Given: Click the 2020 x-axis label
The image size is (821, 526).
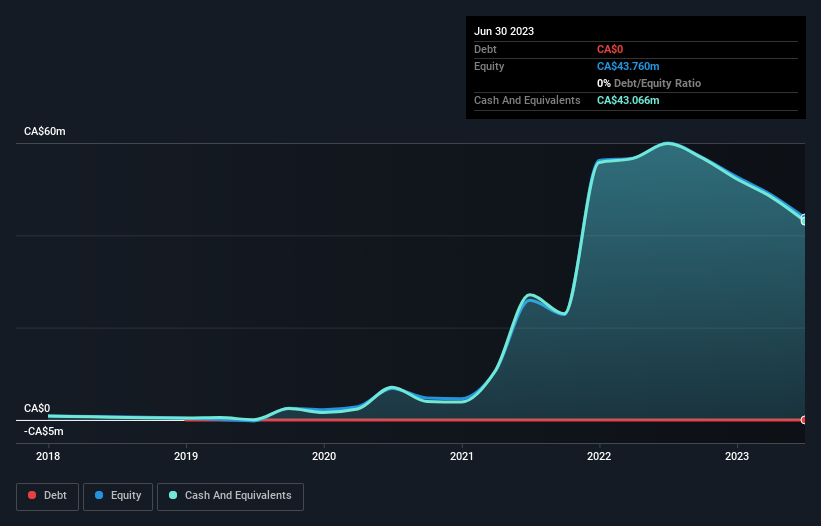Looking at the screenshot, I should click(324, 456).
